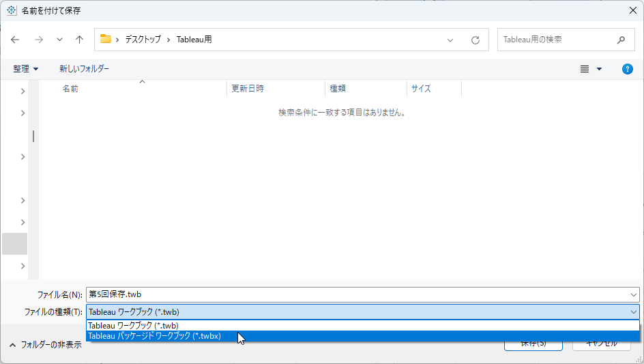Click the back navigation arrow
644x364 pixels.
coord(16,40)
